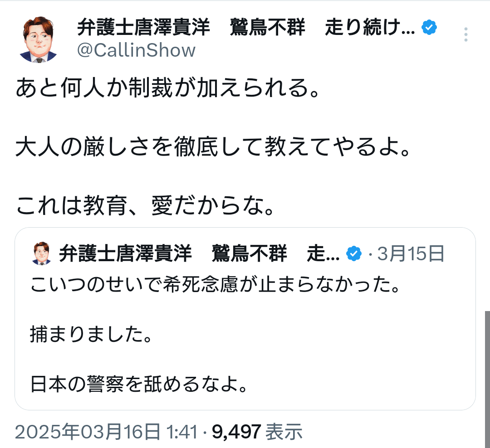Image resolution: width=490 pixels, height=448 pixels.
Task: Click the quoted line 捕まりました。
Action: (x=90, y=335)
